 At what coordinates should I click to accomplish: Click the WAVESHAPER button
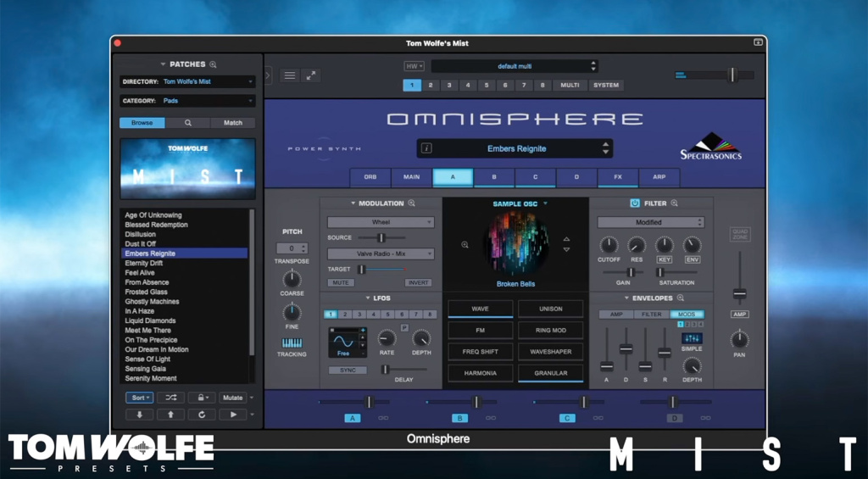click(x=550, y=352)
